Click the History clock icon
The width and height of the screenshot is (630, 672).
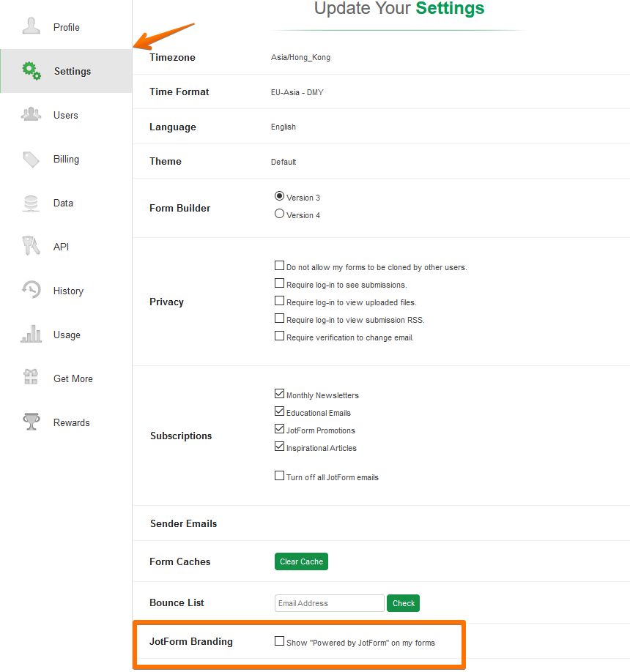(31, 290)
